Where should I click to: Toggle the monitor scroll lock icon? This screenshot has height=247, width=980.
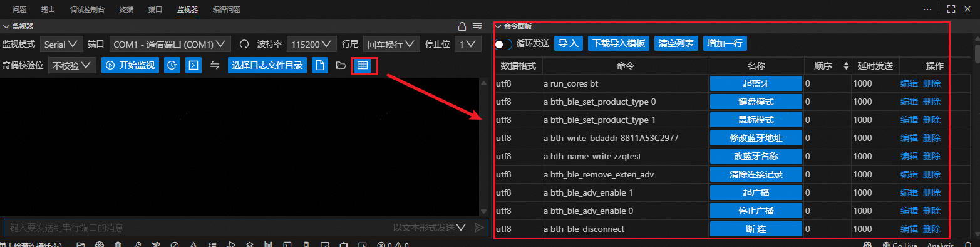[x=462, y=26]
